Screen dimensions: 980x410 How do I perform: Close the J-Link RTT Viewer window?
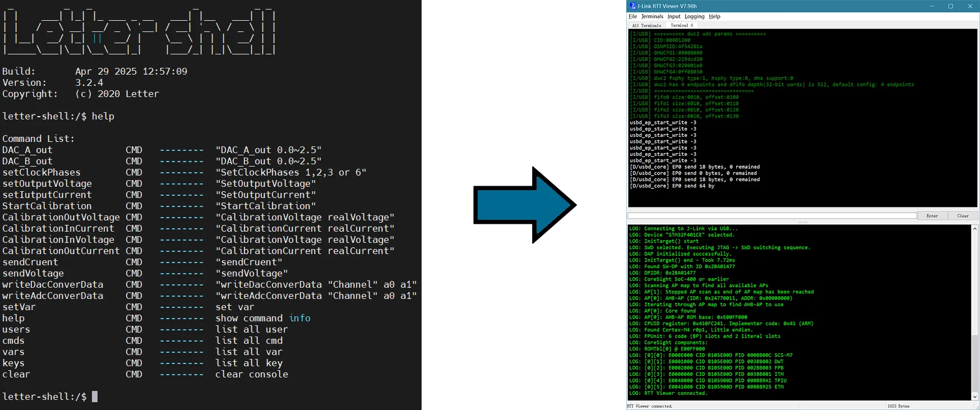(x=970, y=6)
